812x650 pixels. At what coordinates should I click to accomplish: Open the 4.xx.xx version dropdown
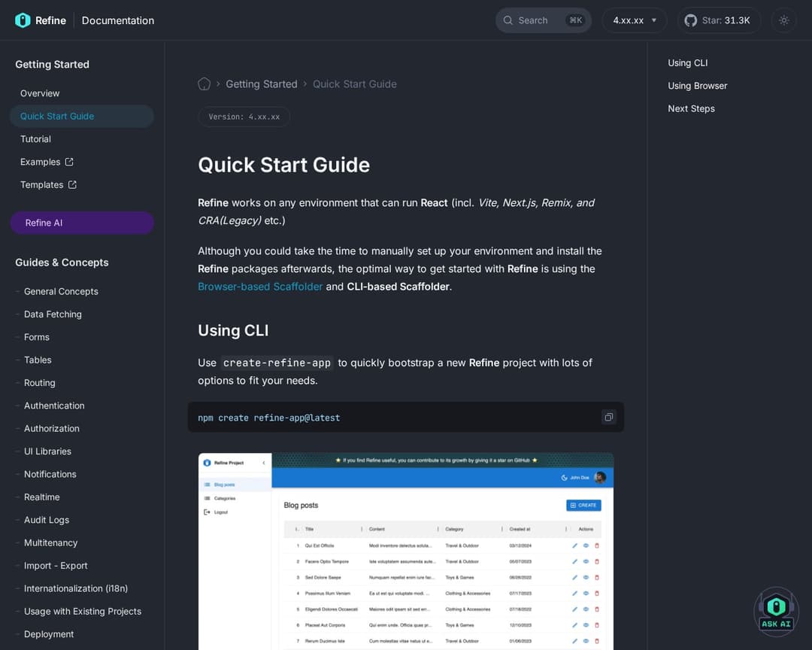[635, 20]
